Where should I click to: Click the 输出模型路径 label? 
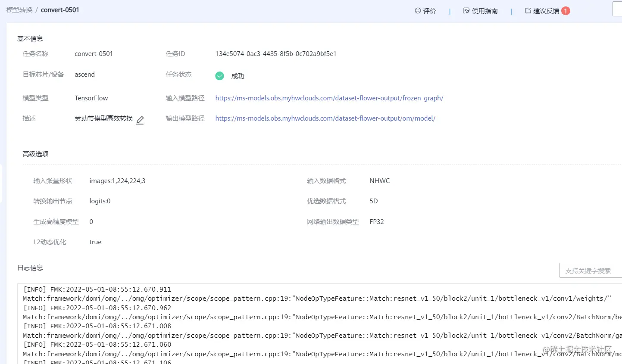click(x=185, y=118)
